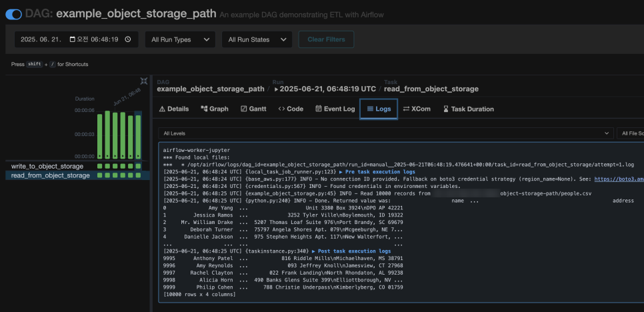
Task: Click the 'Found local files' log line
Action: pyautogui.click(x=196, y=157)
